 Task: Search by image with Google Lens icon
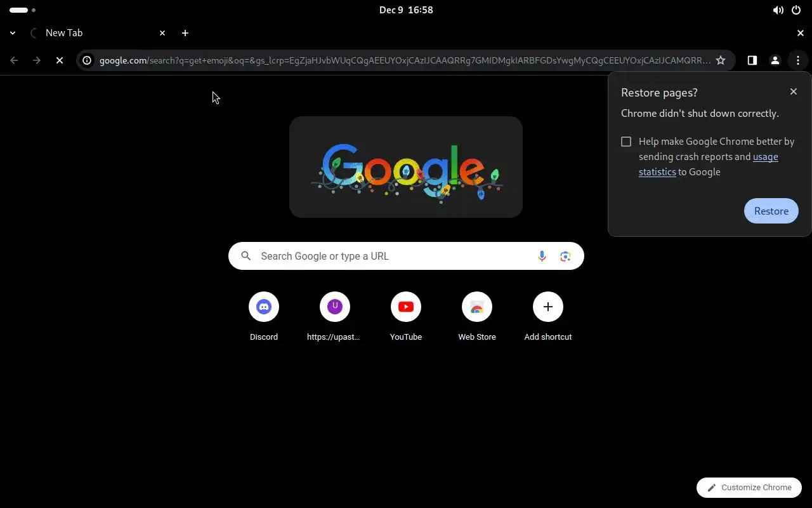[565, 256]
